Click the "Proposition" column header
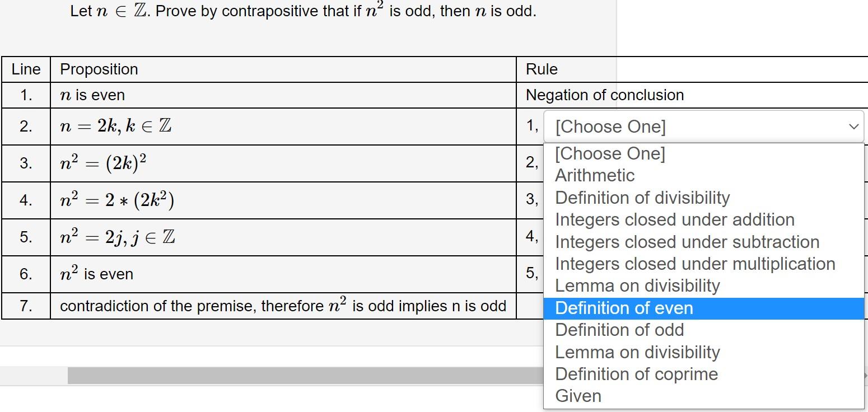The width and height of the screenshot is (868, 412). tap(99, 69)
